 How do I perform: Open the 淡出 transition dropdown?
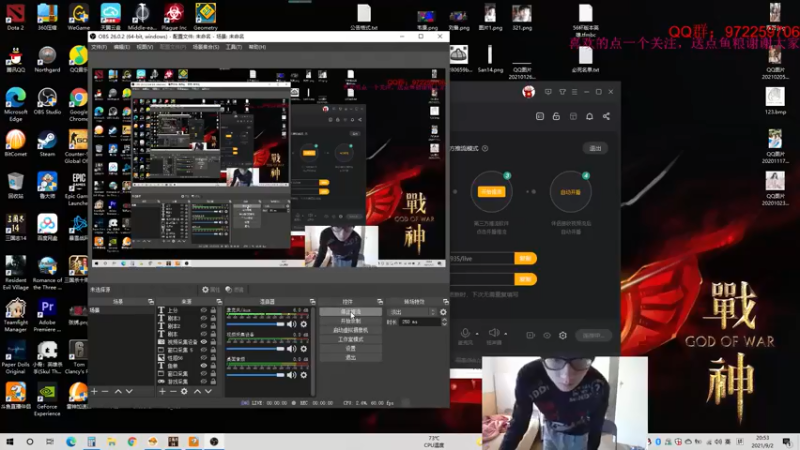(412, 312)
